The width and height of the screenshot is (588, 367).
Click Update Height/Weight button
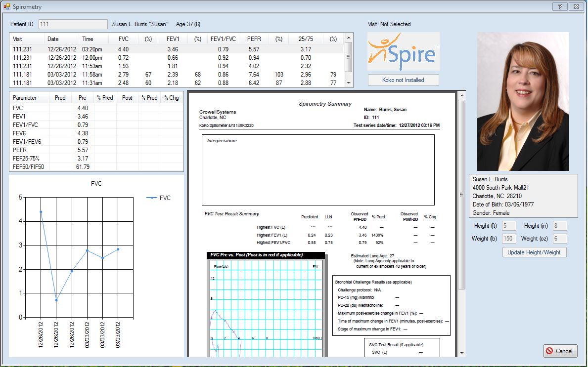534,252
